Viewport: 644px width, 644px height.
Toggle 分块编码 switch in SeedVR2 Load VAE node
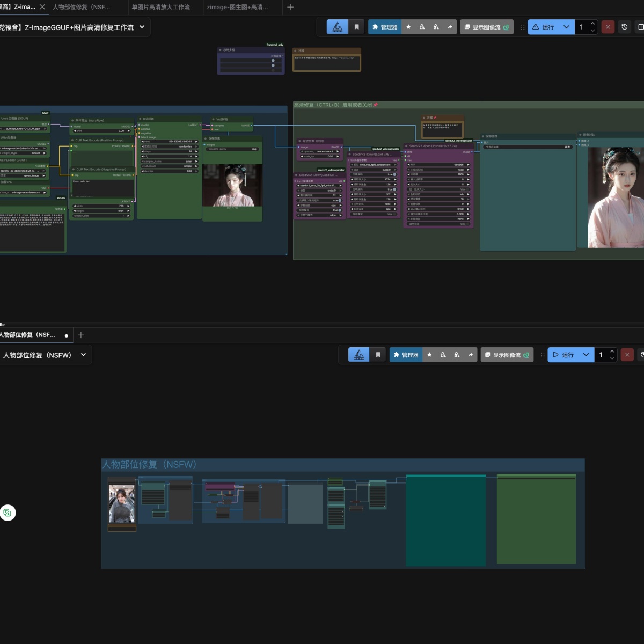(x=394, y=174)
